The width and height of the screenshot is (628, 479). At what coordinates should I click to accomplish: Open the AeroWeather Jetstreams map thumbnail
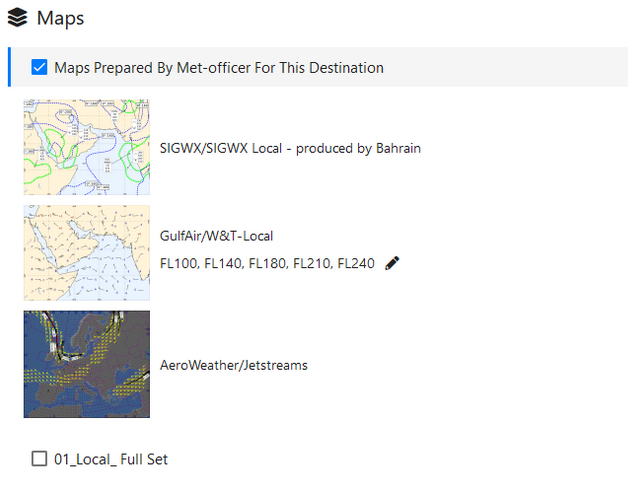[87, 364]
